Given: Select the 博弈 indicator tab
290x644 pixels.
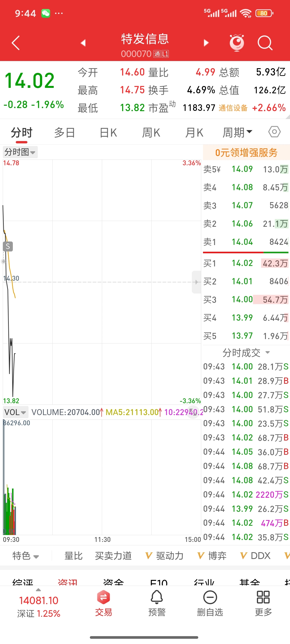Looking at the screenshot, I should coord(212,556).
